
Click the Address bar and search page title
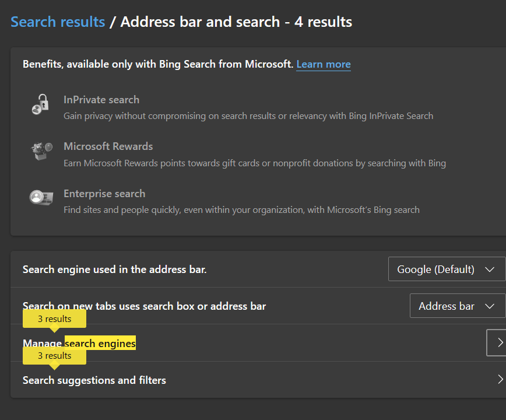(x=236, y=22)
